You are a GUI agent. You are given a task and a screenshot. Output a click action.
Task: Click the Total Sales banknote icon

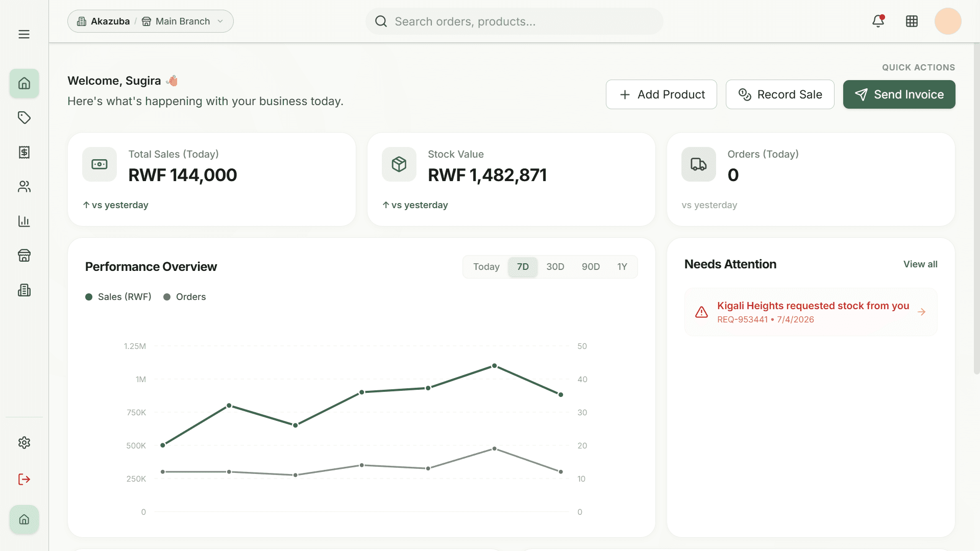(100, 164)
